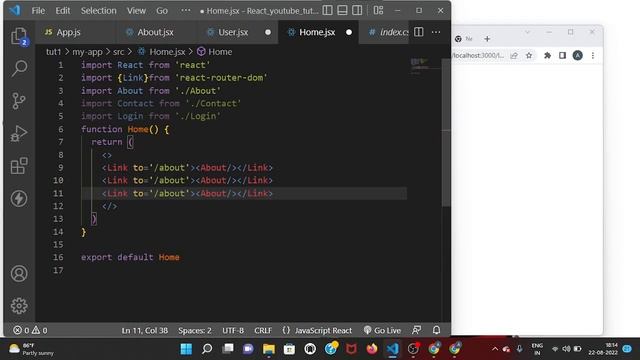The image size is (640, 360).
Task: Click the feedback icon in status bar
Action: point(416,330)
